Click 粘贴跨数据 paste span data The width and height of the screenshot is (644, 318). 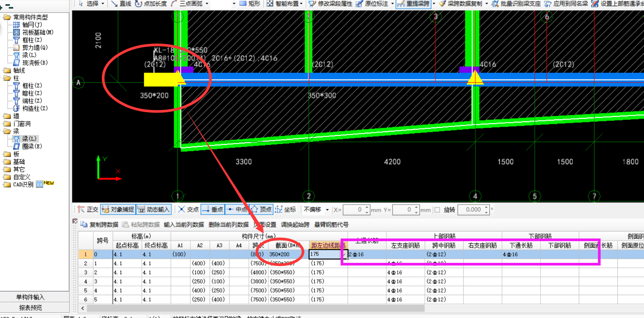141,224
